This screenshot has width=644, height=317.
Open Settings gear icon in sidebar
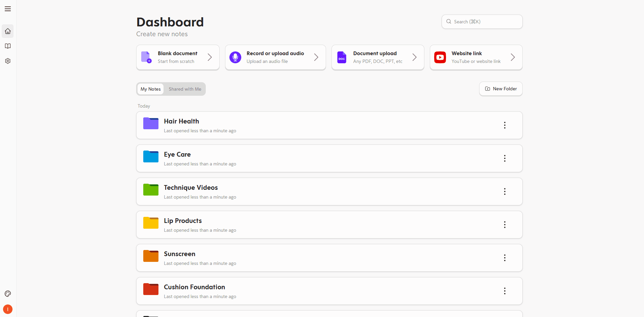[x=8, y=61]
